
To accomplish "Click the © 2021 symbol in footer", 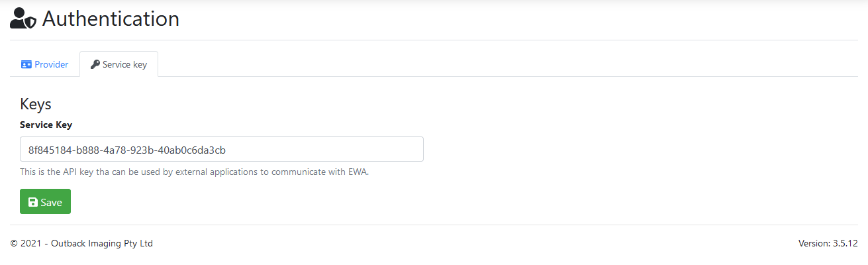I will click(15, 243).
